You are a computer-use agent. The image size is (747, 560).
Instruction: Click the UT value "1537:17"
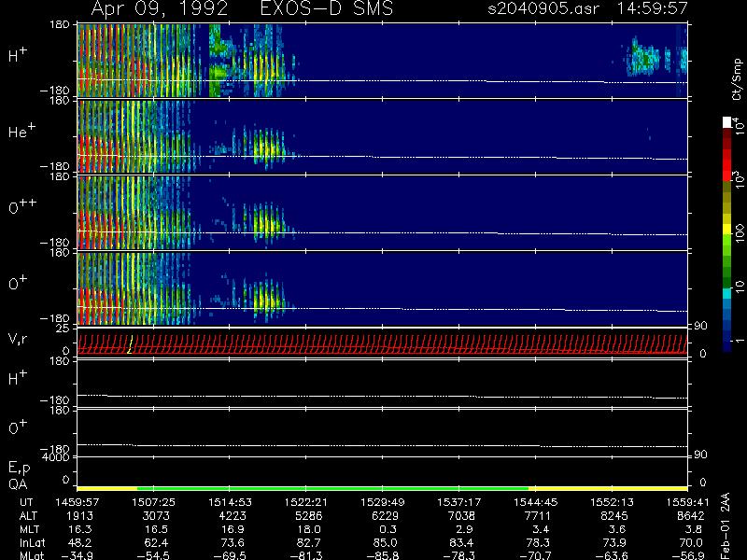click(458, 502)
